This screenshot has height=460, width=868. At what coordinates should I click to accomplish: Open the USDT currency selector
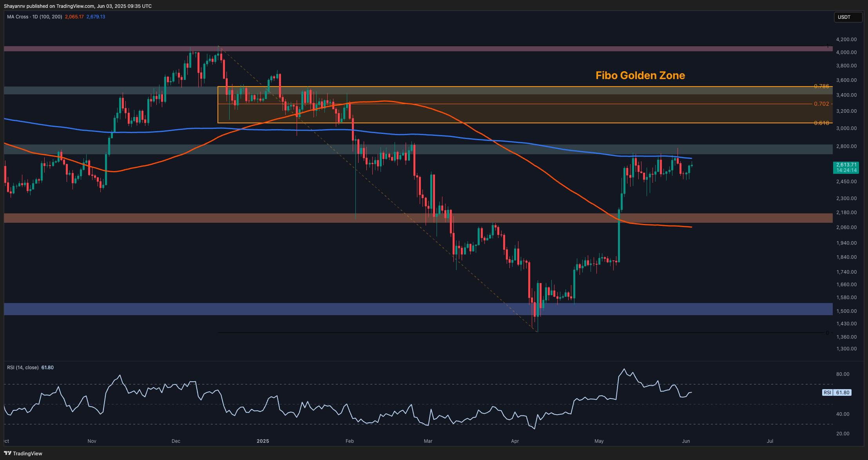point(848,17)
